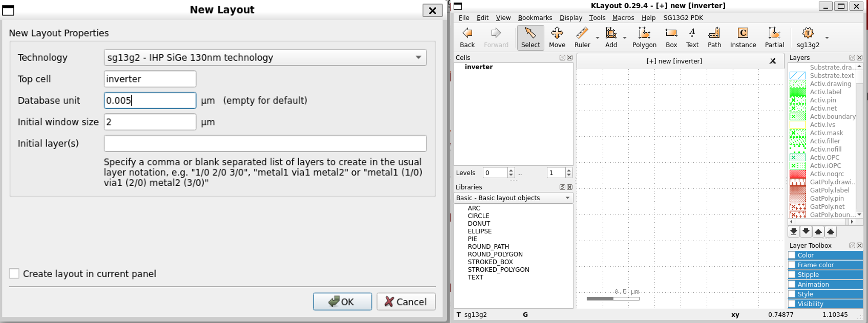Pick the Path tool in toolbar
The image size is (868, 323).
(714, 37)
